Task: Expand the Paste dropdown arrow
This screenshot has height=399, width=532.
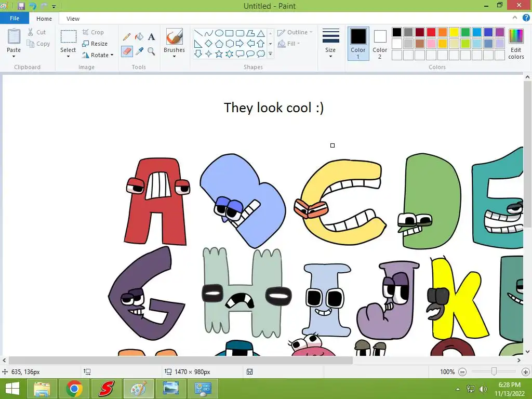Action: click(14, 56)
